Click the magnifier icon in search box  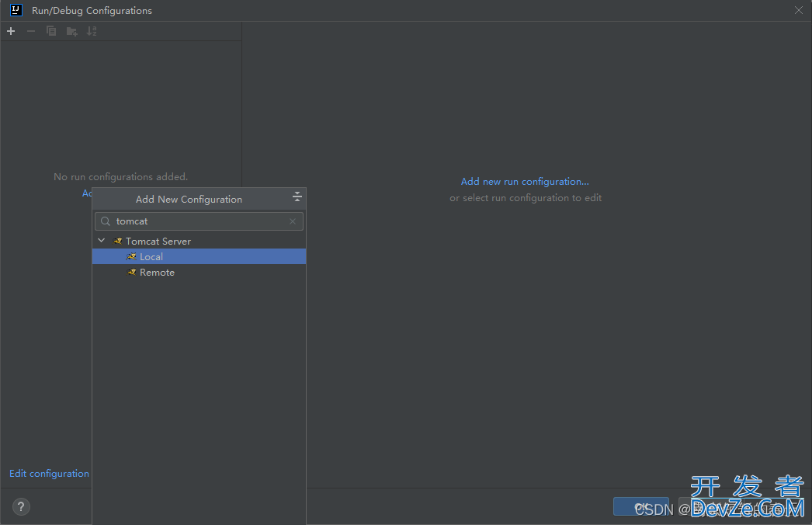point(106,221)
